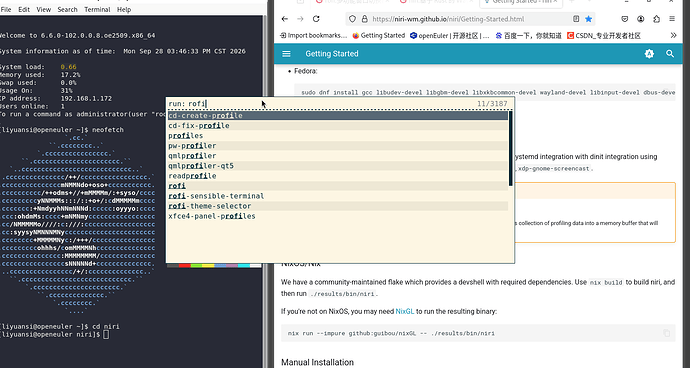Image resolution: width=690 pixels, height=368 pixels.
Task: Open the openEuler bookmark
Action: point(449,36)
